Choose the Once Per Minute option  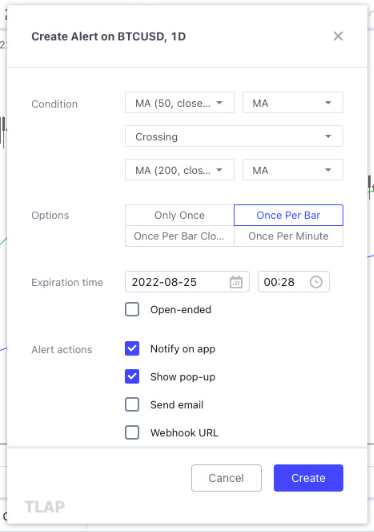coord(288,236)
